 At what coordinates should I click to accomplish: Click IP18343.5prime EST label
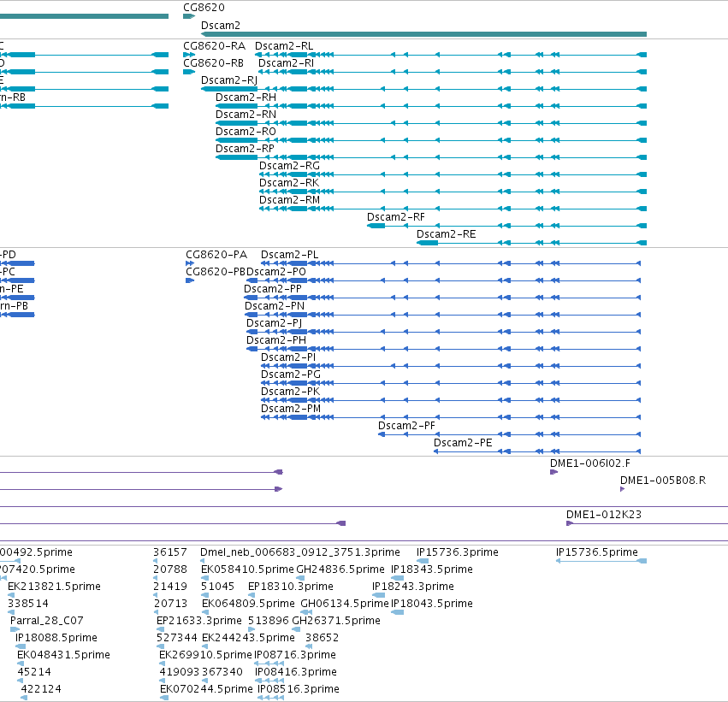[x=432, y=569]
